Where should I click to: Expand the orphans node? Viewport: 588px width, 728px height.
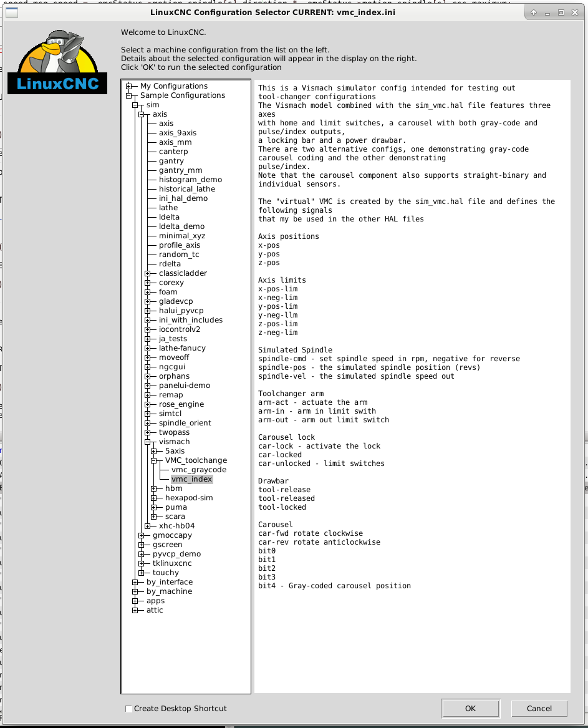pyautogui.click(x=148, y=376)
